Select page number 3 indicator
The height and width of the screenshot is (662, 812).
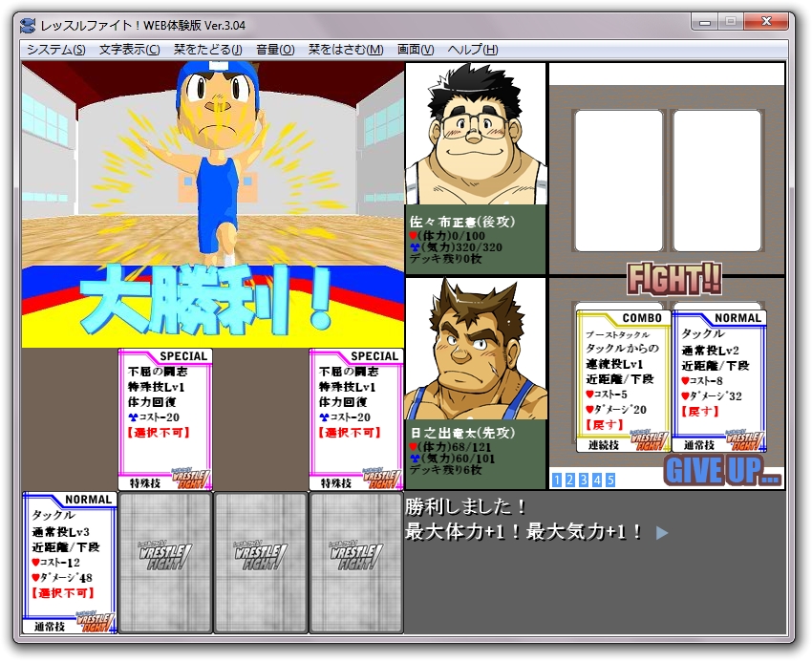pos(583,480)
